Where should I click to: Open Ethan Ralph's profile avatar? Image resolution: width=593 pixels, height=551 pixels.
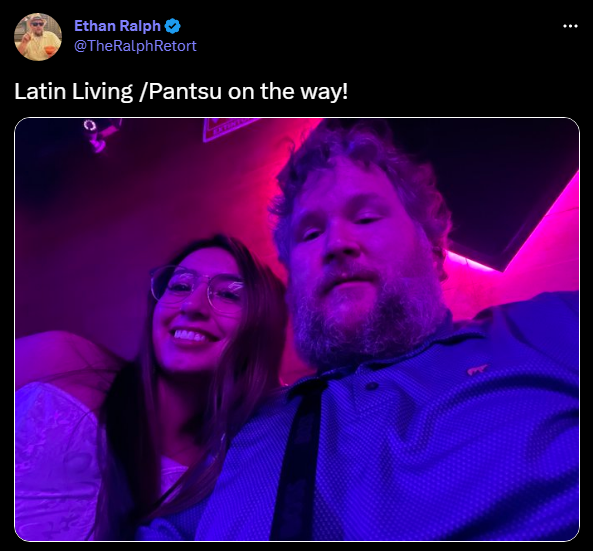pos(38,37)
